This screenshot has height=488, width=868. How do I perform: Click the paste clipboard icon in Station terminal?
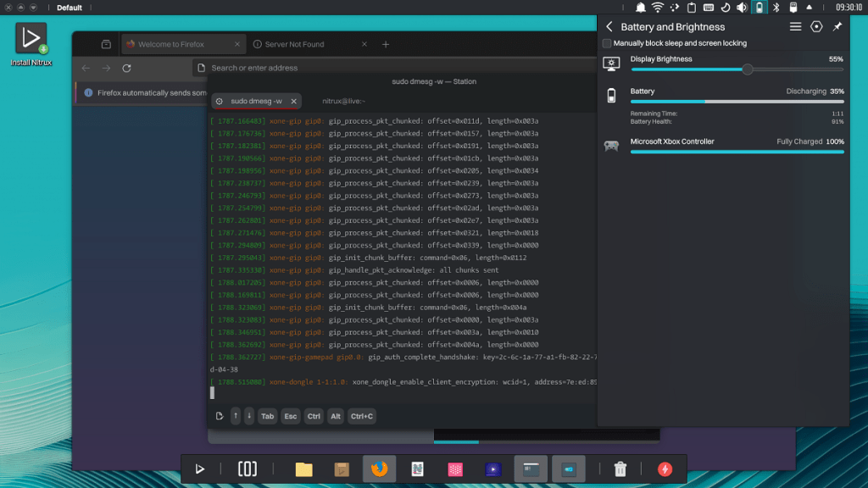tap(219, 416)
